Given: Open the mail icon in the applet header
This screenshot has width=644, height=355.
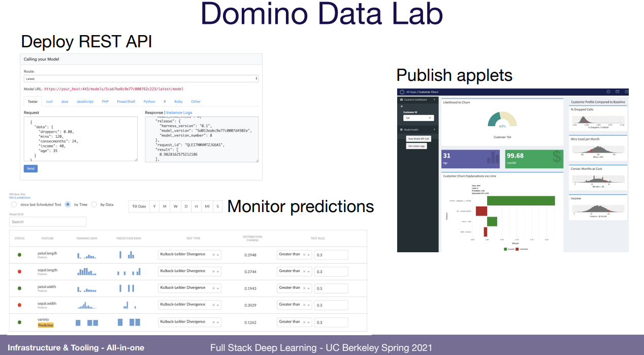Looking at the screenshot, I should click(618, 92).
